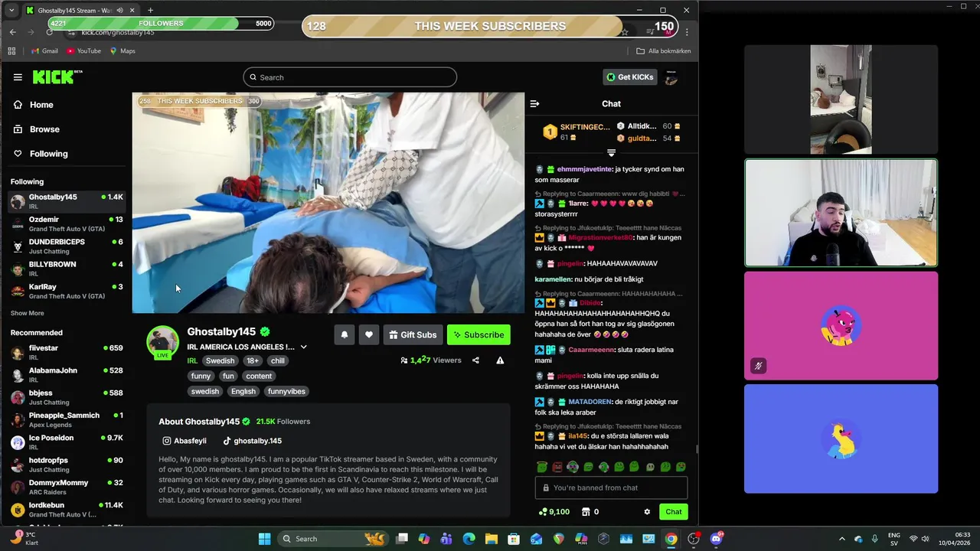The height and width of the screenshot is (551, 980).
Task: Open lordkebun recommended channel
Action: (x=67, y=509)
